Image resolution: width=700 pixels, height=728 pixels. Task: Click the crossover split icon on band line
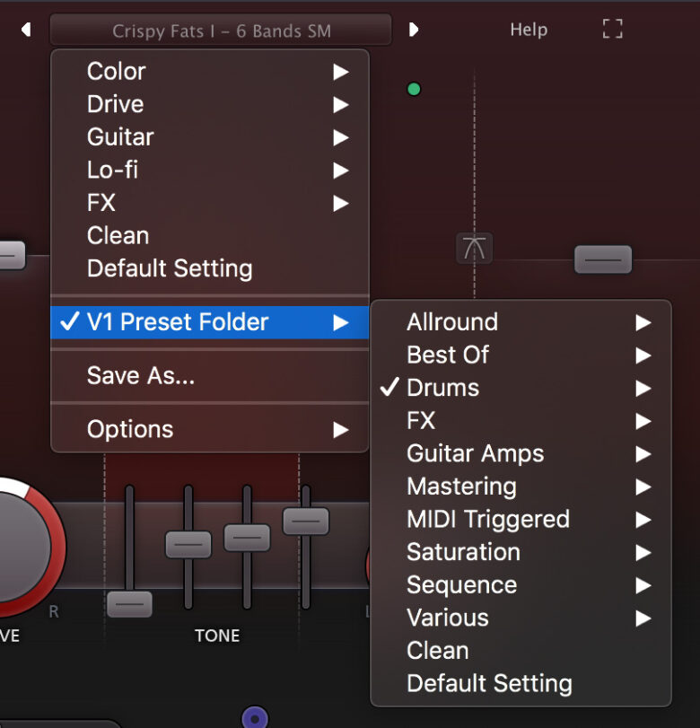pos(474,248)
